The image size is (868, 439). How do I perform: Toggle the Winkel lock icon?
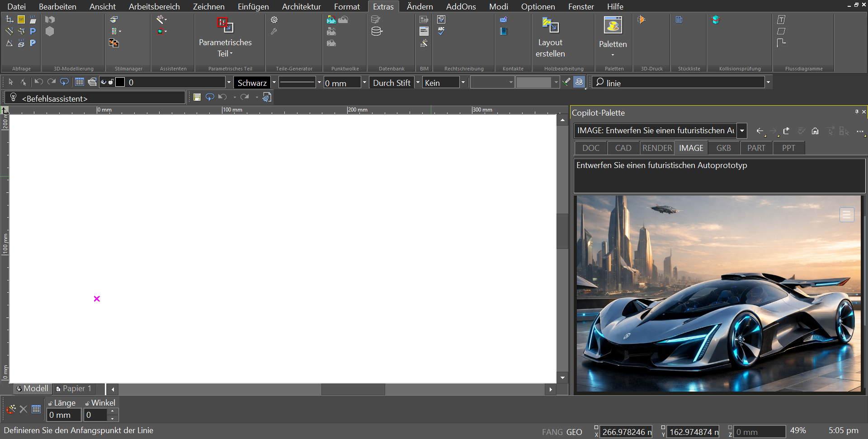(x=87, y=403)
